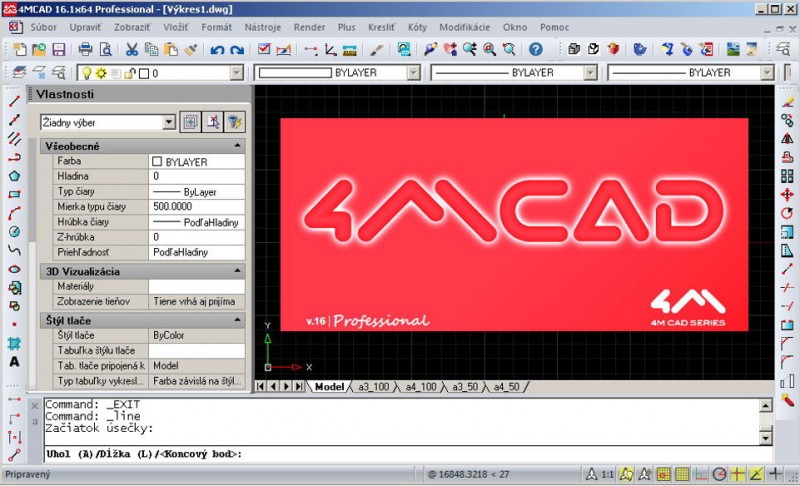
Task: Switch to the a3_100 layout tab
Action: (373, 387)
